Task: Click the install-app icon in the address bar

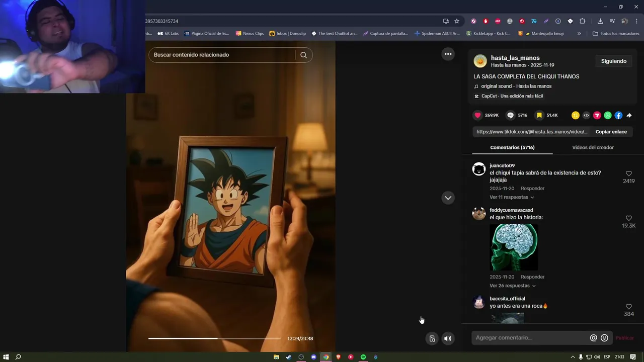Action: coord(446,21)
